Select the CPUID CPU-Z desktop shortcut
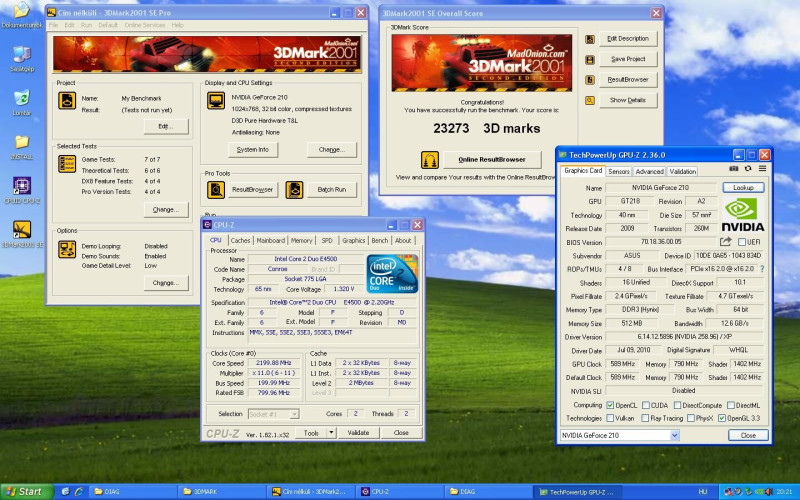The width and height of the screenshot is (800, 500). (x=21, y=190)
